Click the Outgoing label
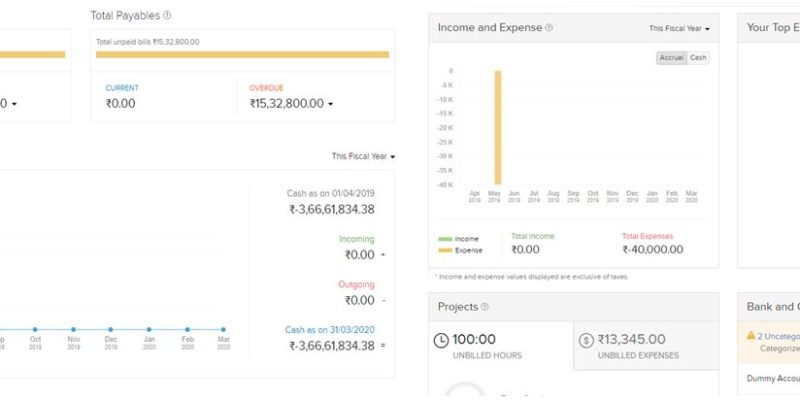 tap(356, 284)
